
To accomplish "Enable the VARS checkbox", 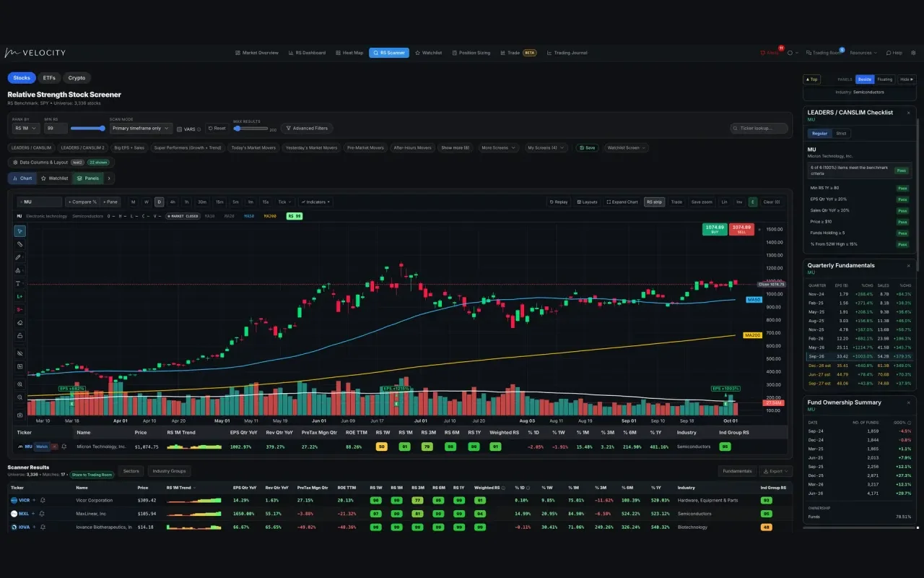I will [x=180, y=129].
